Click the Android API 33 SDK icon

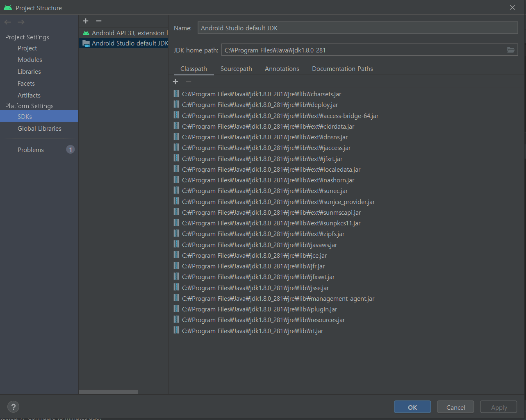tap(86, 33)
